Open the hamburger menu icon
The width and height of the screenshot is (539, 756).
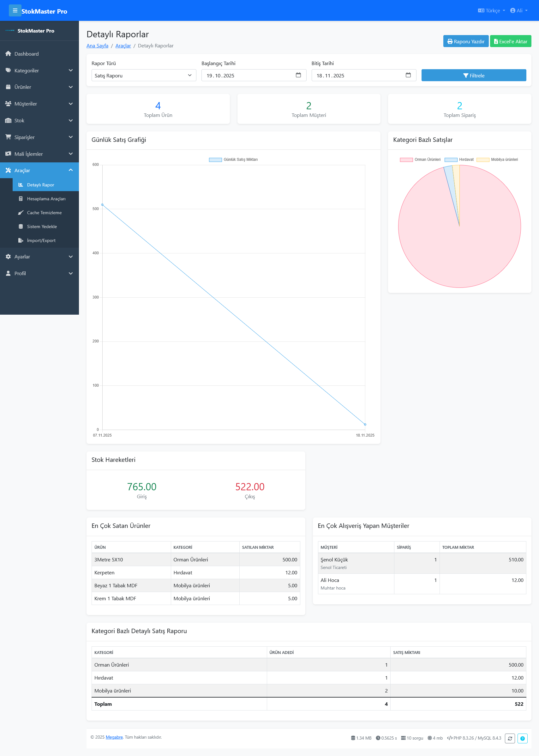click(x=15, y=10)
